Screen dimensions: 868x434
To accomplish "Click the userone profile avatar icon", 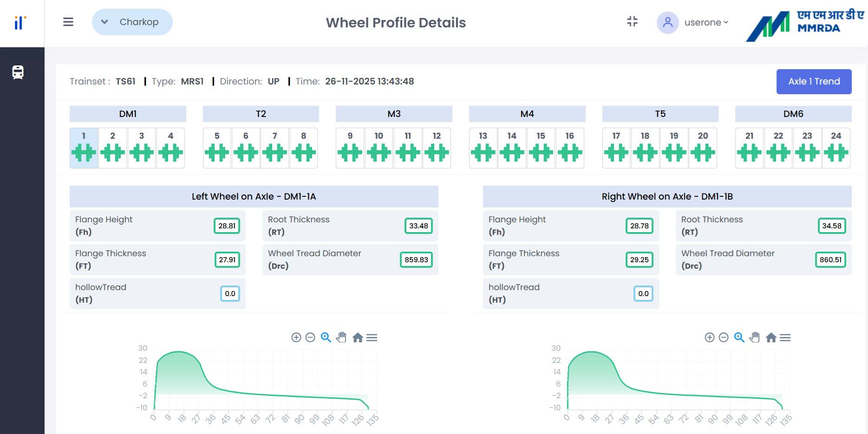I will [668, 22].
